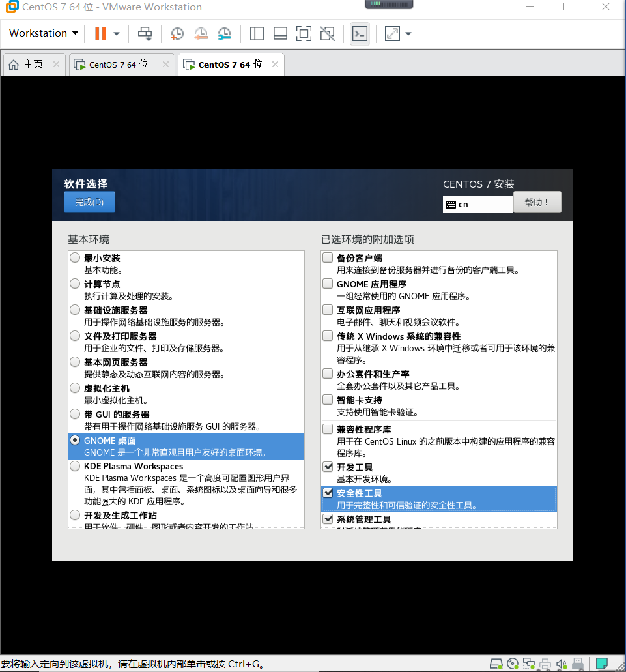Click the hard disk status icon

click(496, 664)
